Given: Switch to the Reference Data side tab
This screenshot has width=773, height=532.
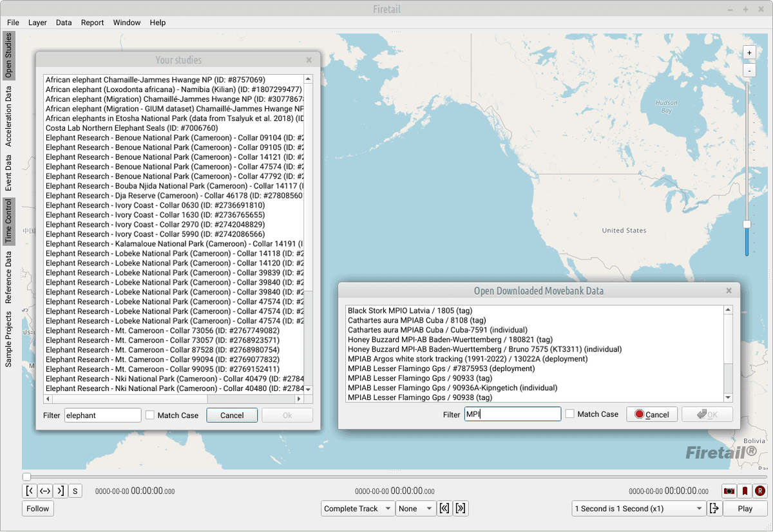Looking at the screenshot, I should click(x=8, y=278).
